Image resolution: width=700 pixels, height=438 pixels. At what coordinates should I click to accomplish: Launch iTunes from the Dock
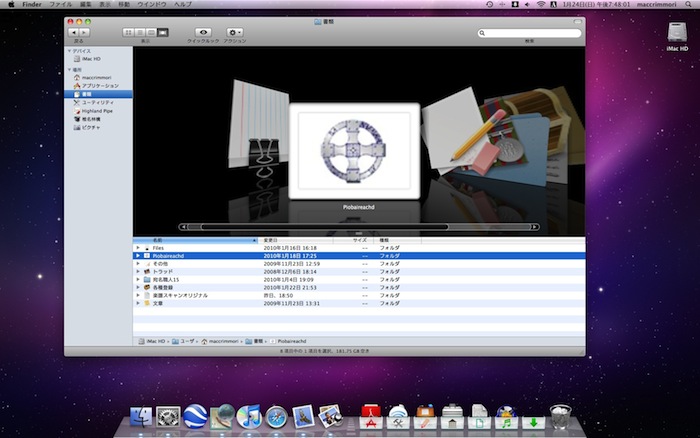point(249,415)
